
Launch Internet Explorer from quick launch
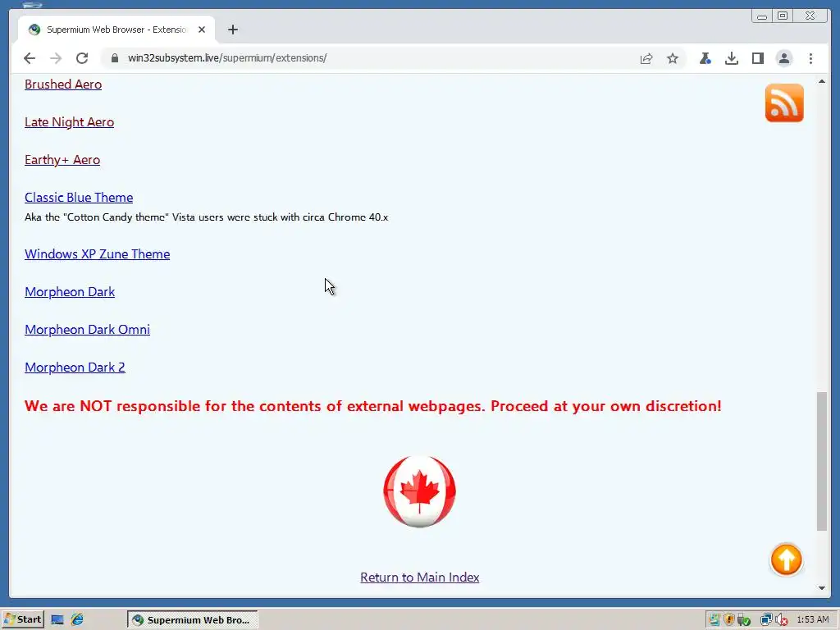click(x=78, y=619)
